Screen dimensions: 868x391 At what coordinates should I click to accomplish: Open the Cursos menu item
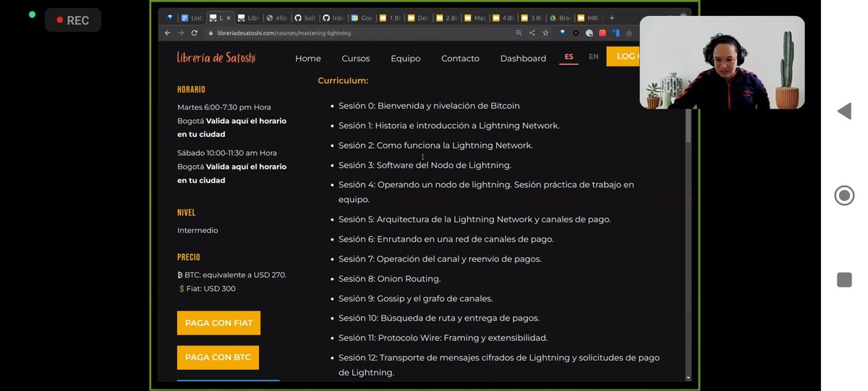point(356,59)
